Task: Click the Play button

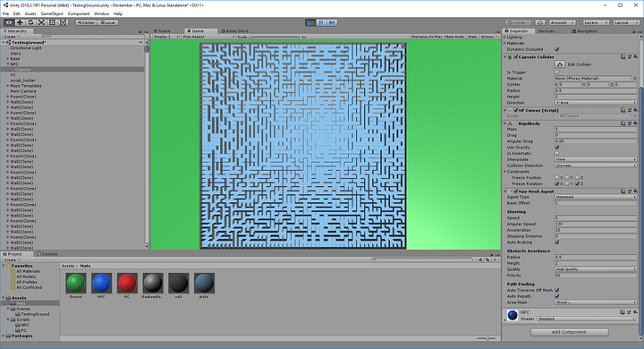Action: tap(310, 22)
